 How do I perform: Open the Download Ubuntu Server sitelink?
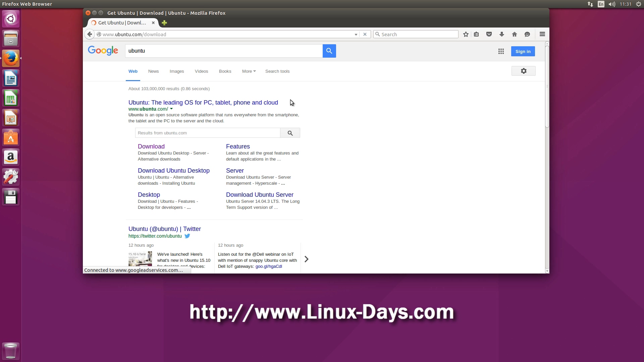260,195
